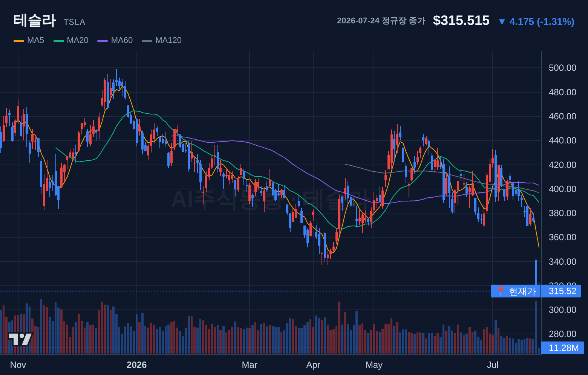Click the 400.00 price axis tick
Image resolution: width=588 pixels, height=375 pixels.
tap(562, 189)
